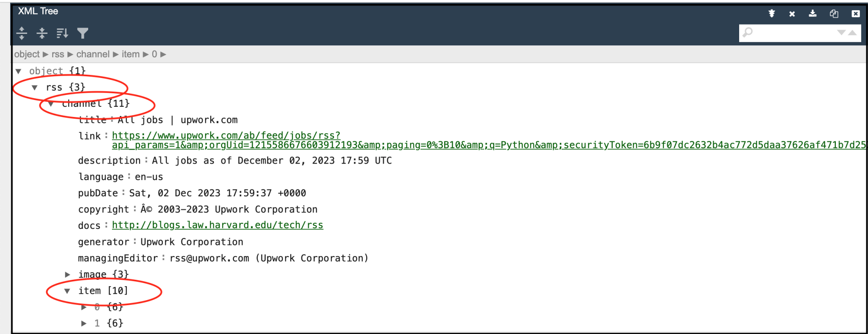Go to next search result arrow
868x334 pixels.
pos(841,33)
